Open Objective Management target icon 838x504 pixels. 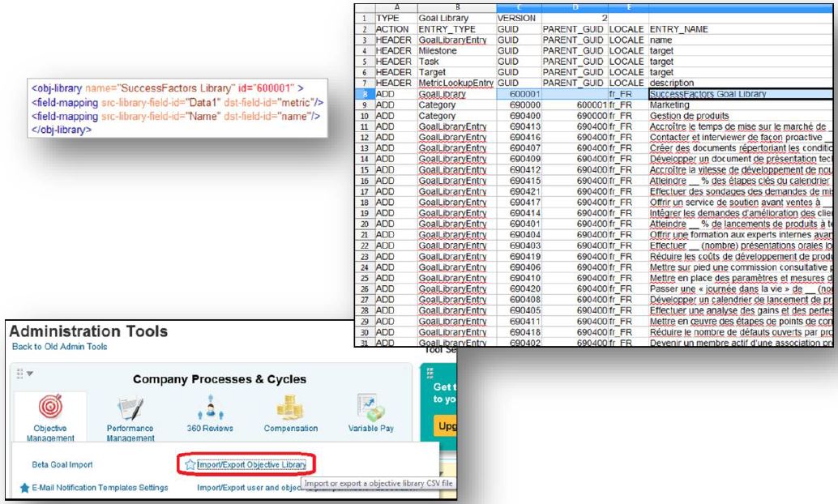pos(50,407)
